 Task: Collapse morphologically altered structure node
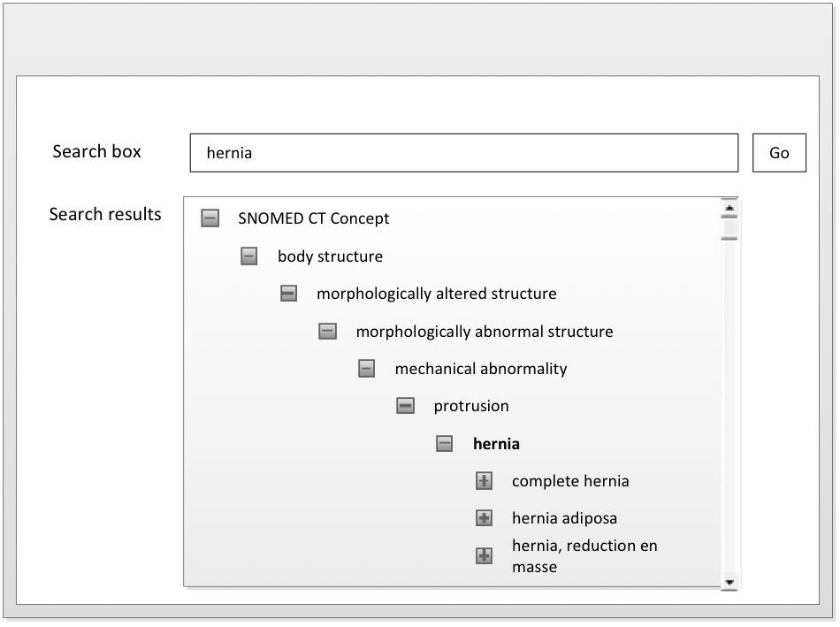click(288, 294)
